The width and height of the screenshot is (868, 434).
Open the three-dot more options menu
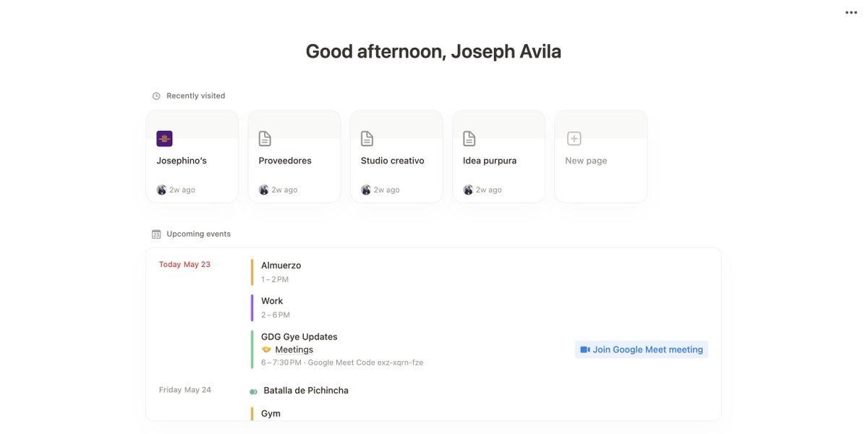coord(851,12)
